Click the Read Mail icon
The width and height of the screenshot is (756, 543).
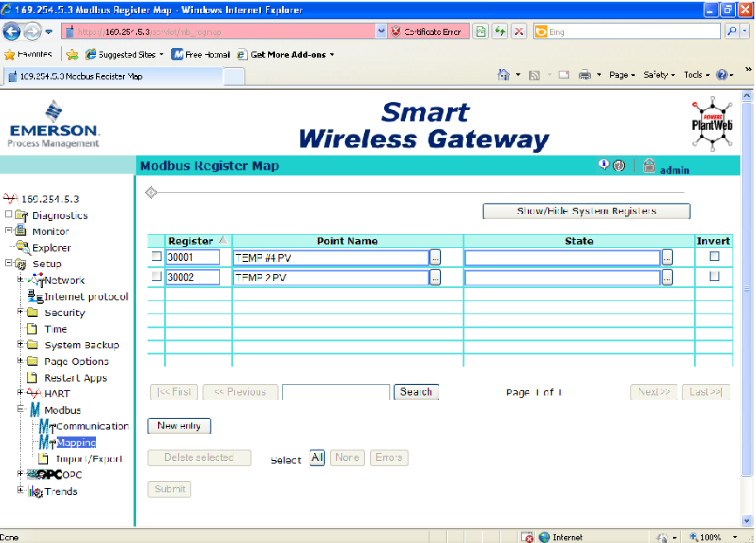(x=564, y=75)
